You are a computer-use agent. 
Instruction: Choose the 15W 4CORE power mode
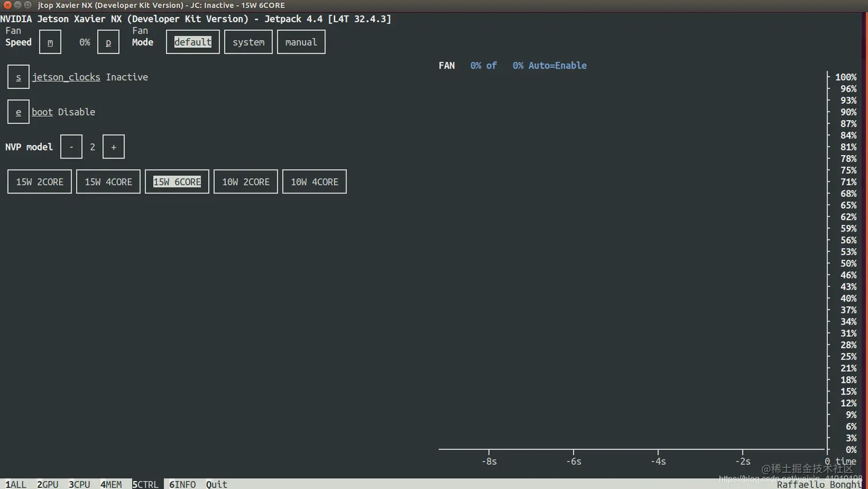click(x=108, y=182)
